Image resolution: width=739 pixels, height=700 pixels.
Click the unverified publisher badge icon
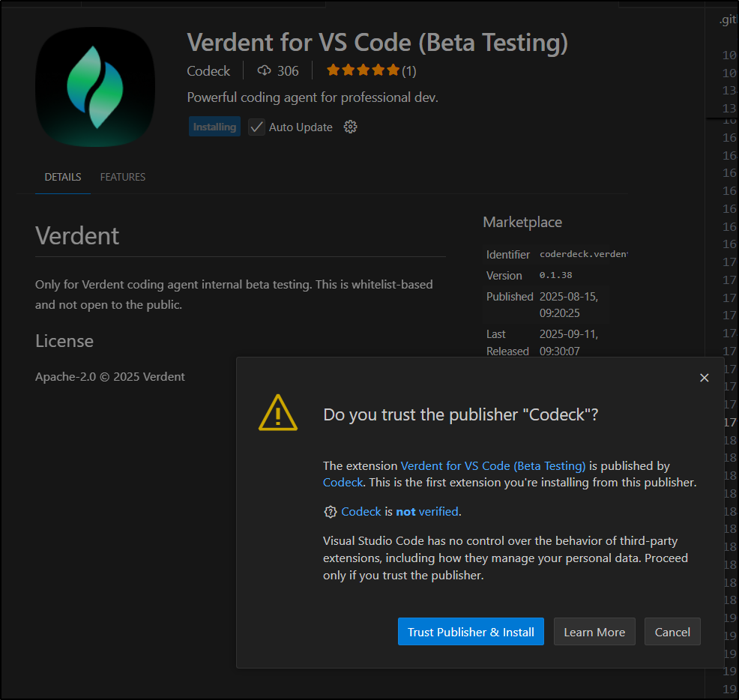tap(330, 512)
